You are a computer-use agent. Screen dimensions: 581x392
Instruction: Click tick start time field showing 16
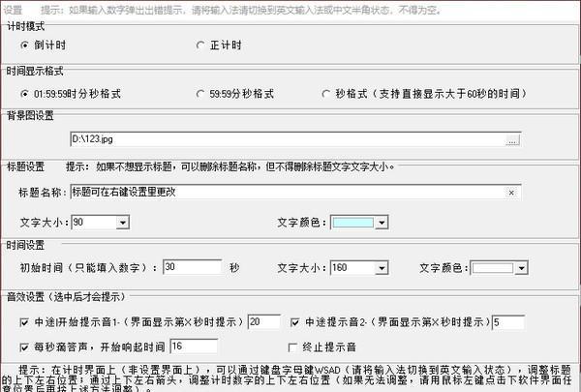pyautogui.click(x=194, y=347)
